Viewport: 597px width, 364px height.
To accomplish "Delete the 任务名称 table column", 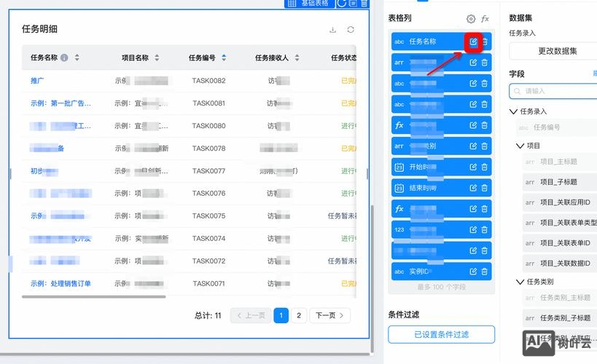I will click(x=485, y=41).
